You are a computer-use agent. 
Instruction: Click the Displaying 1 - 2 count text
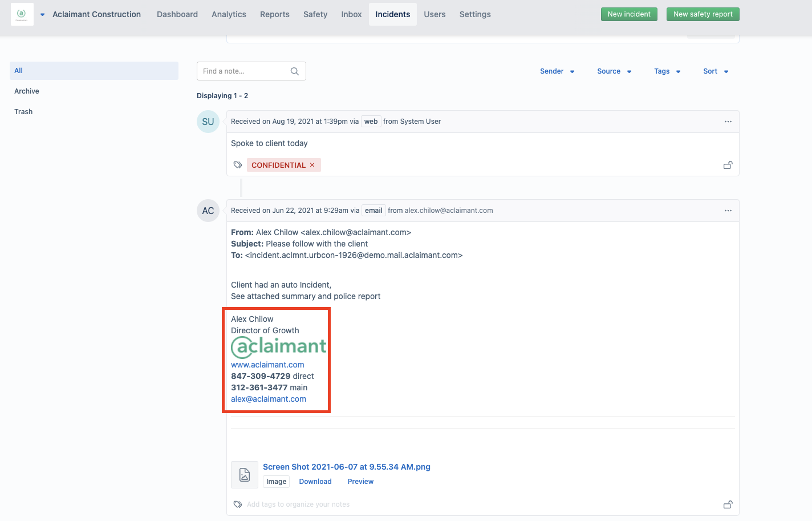click(x=222, y=96)
